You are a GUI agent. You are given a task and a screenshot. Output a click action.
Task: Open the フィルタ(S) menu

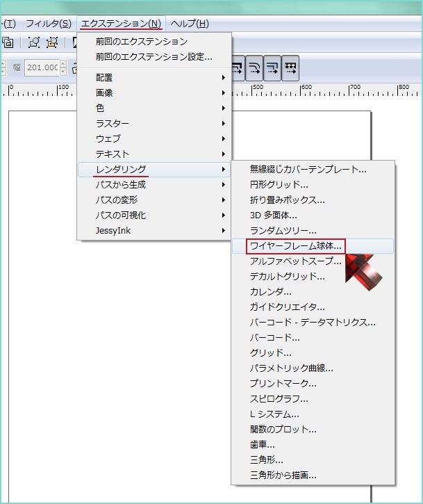pyautogui.click(x=49, y=24)
